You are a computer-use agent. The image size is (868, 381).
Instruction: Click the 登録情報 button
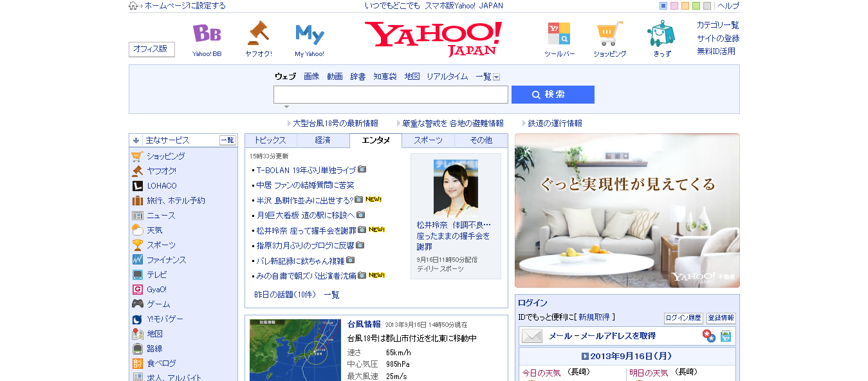(721, 319)
